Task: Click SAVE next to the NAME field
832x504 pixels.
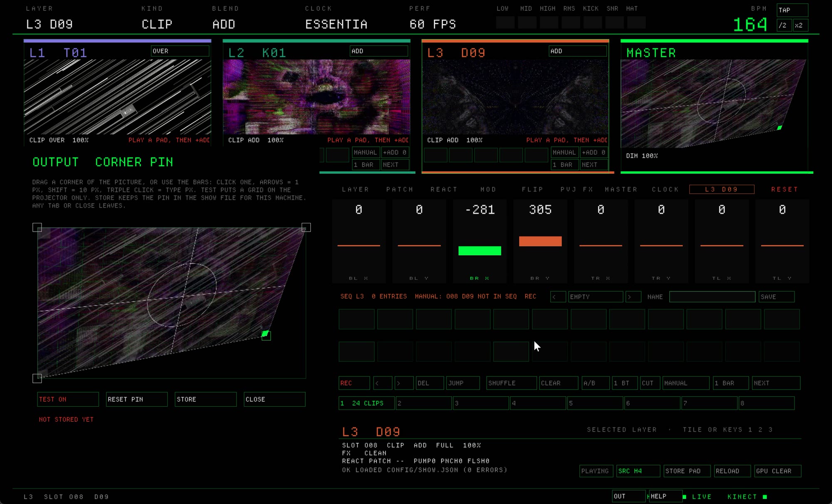Action: [776, 297]
